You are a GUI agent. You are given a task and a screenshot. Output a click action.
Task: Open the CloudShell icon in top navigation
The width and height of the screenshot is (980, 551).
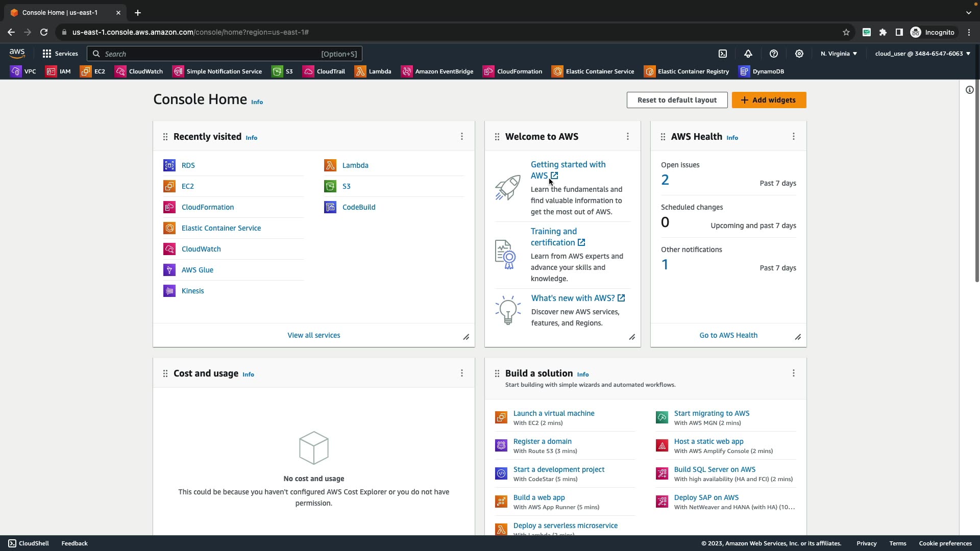point(723,54)
